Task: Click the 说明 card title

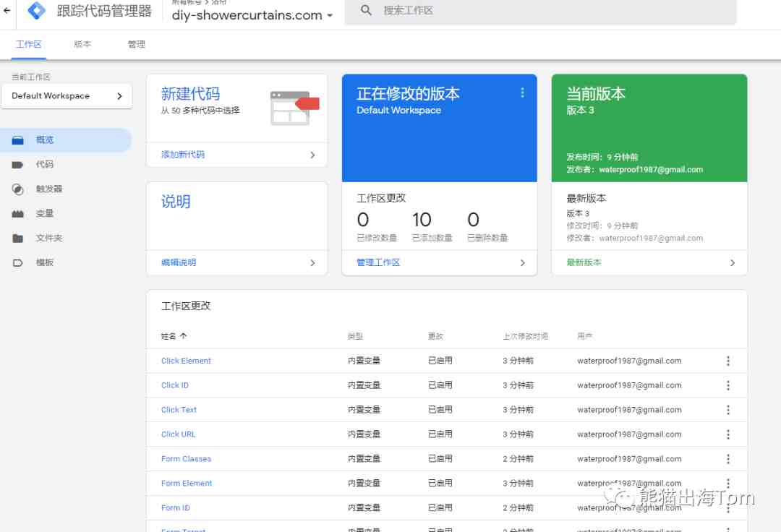Action: click(x=176, y=202)
